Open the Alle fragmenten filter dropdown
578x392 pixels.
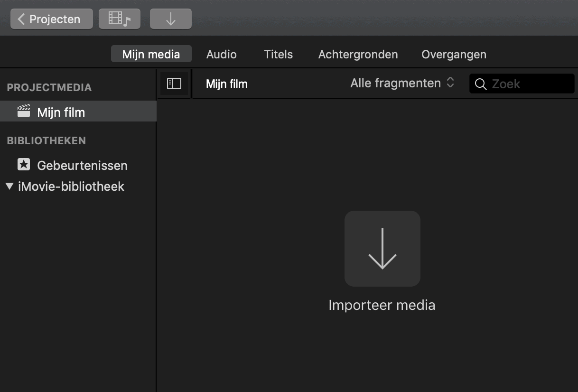(402, 83)
